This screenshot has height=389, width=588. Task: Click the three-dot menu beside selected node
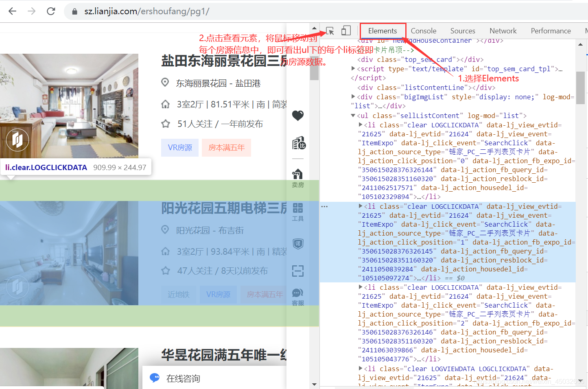point(324,207)
